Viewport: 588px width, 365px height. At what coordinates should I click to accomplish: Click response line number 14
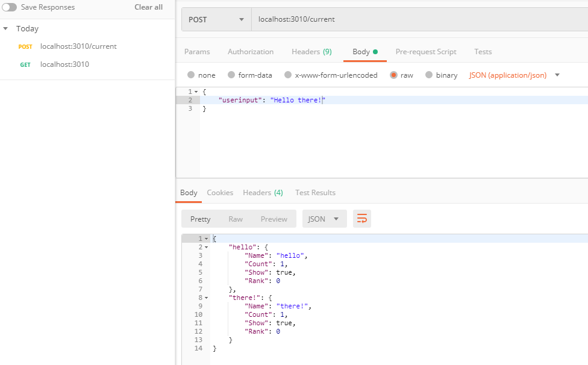[198, 349]
